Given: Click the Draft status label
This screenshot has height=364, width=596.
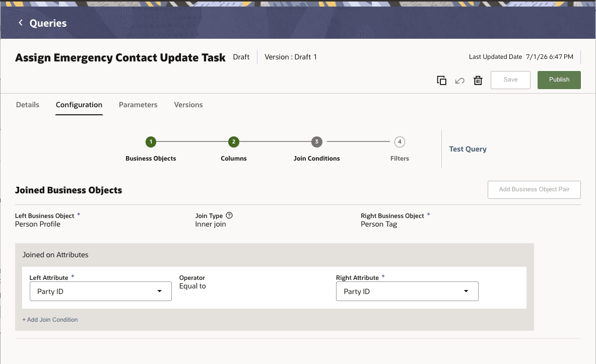Looking at the screenshot, I should tap(241, 57).
